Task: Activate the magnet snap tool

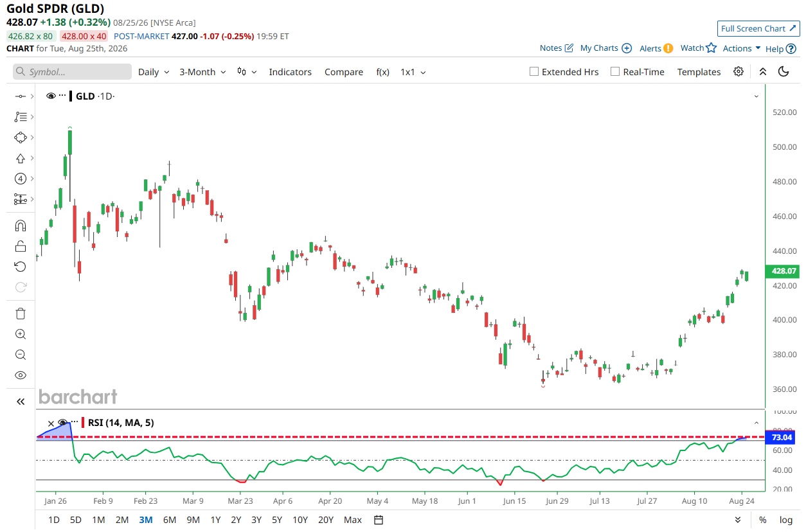Action: (x=20, y=226)
